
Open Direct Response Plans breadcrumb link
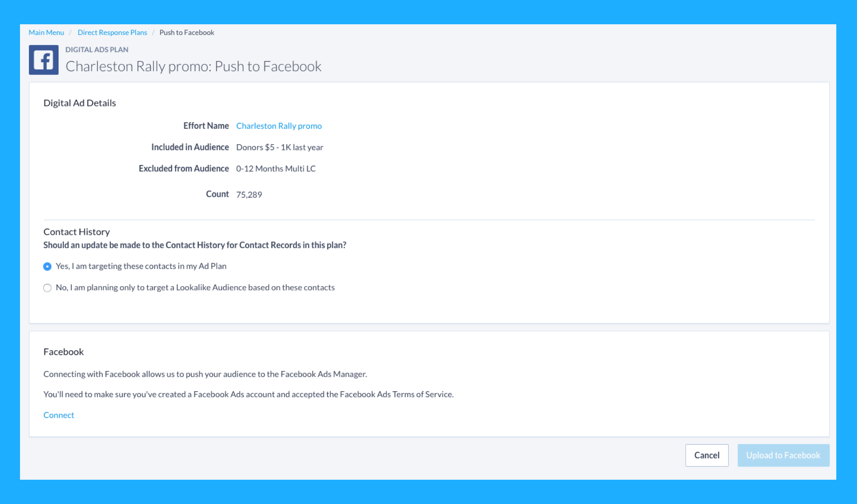coord(112,32)
